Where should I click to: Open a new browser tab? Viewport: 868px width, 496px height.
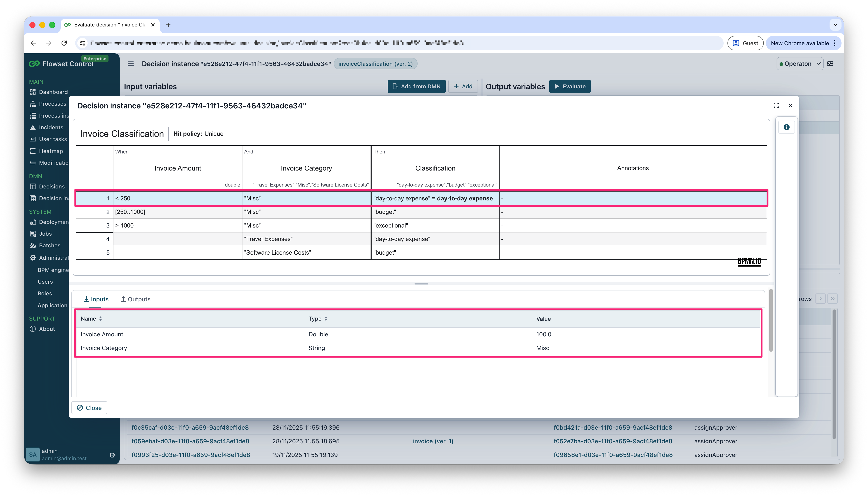pos(168,25)
